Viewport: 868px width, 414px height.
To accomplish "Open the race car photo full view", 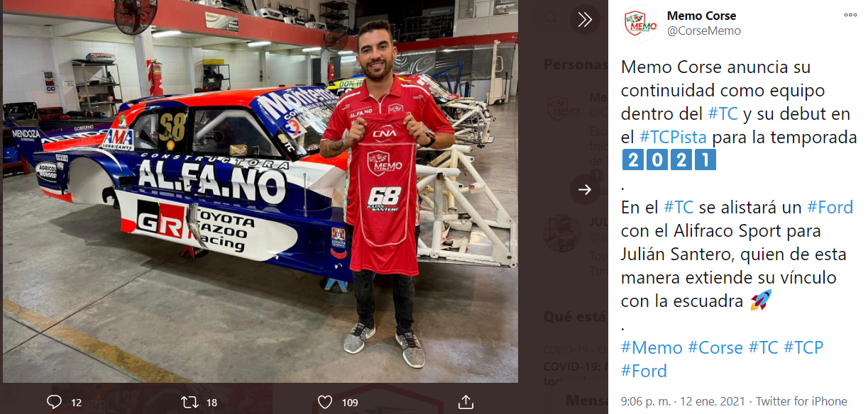I will [x=260, y=191].
